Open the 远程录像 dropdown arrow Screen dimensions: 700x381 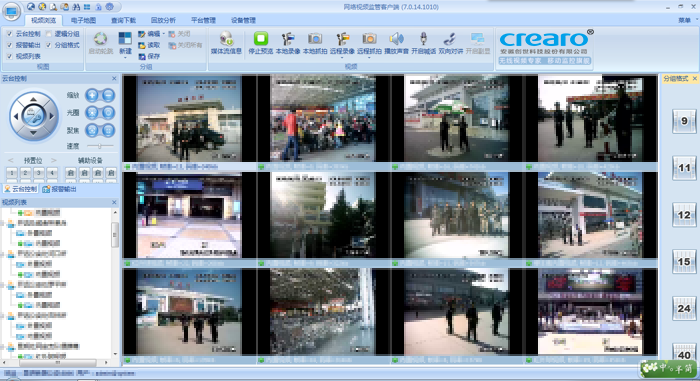pyautogui.click(x=342, y=58)
